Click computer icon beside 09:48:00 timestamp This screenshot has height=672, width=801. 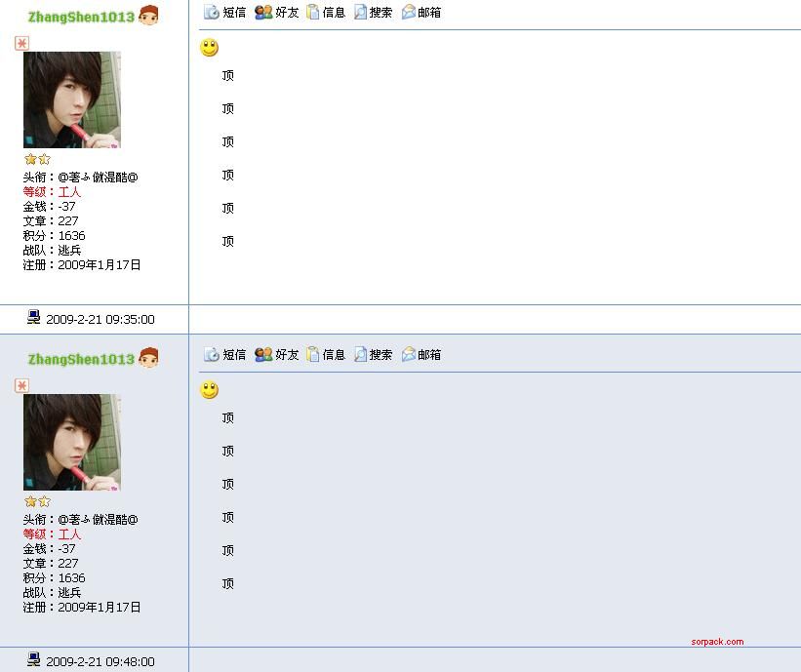tap(34, 659)
